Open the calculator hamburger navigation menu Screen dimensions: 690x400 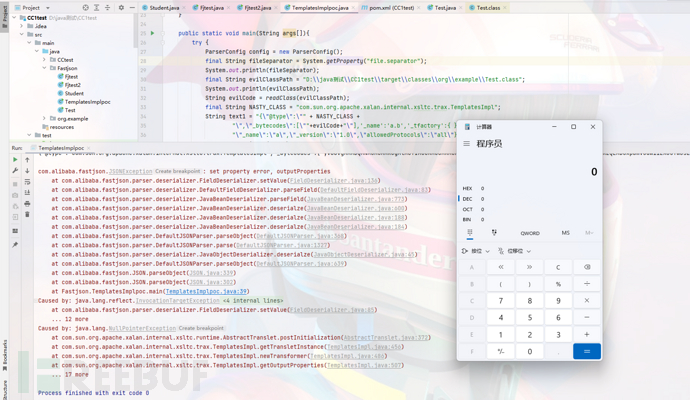(x=466, y=144)
